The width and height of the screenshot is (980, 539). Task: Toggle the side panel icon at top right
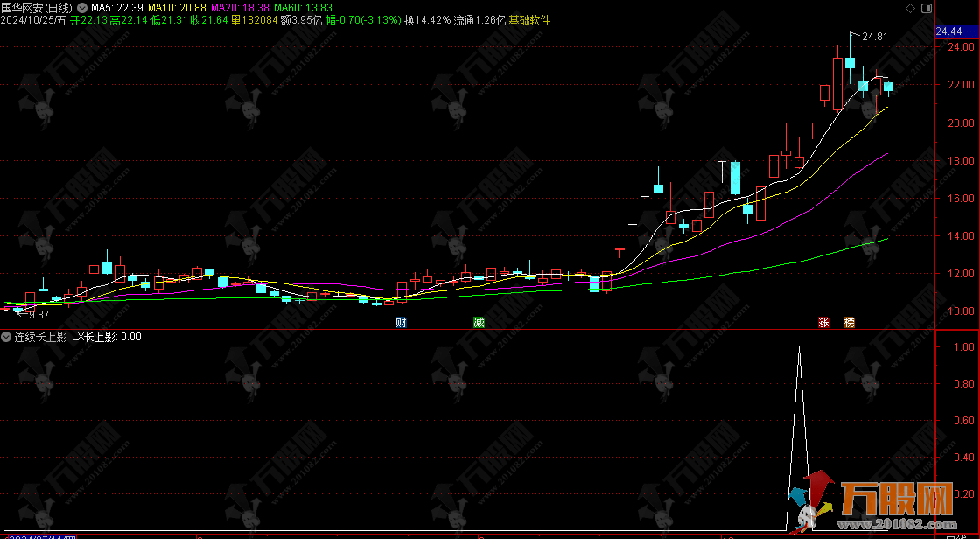tap(927, 8)
